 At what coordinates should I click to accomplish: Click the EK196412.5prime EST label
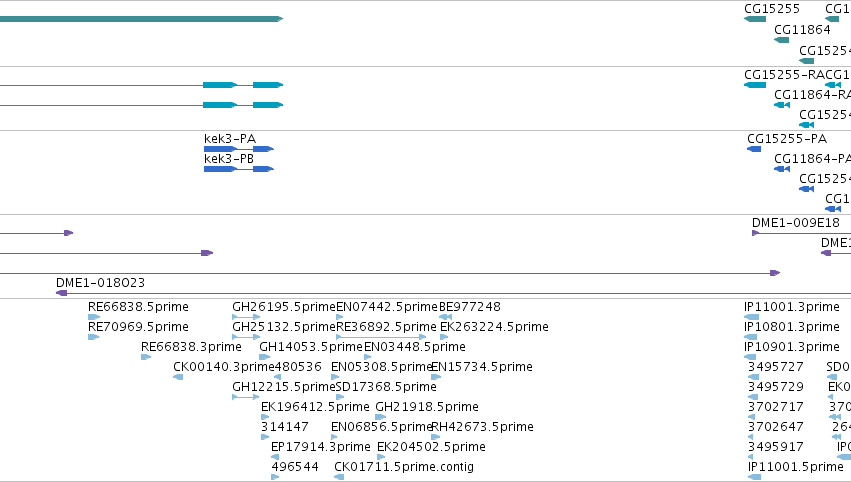[315, 407]
